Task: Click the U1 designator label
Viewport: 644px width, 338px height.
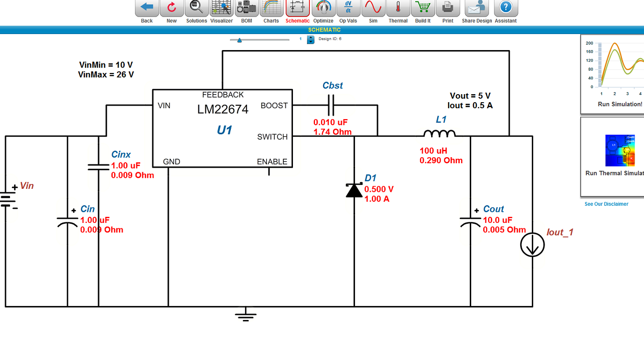Action: [x=224, y=130]
